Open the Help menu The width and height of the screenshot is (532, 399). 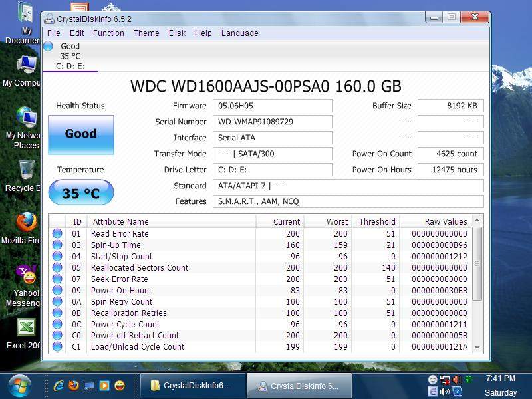point(203,33)
